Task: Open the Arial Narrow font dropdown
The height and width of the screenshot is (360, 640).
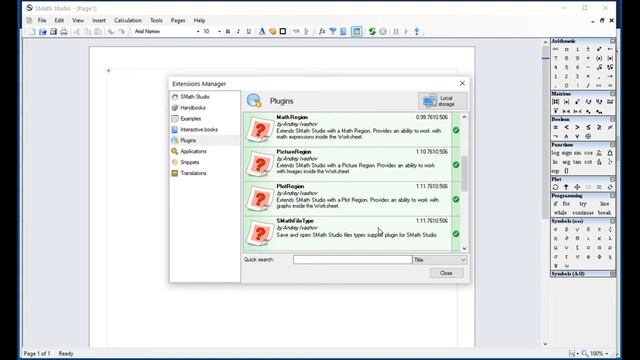Action: pos(198,31)
